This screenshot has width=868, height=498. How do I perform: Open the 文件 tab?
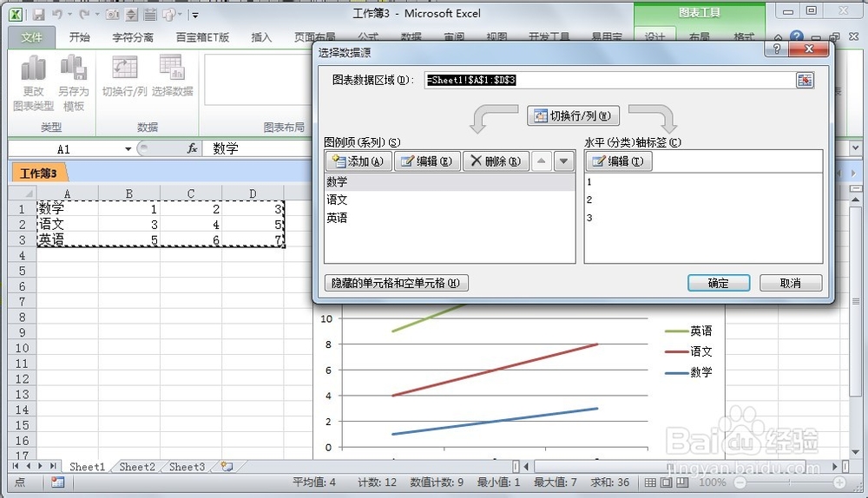(31, 37)
